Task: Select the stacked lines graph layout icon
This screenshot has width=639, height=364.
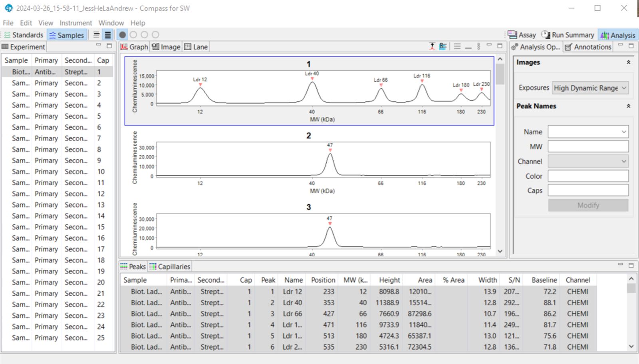Action: [x=457, y=46]
